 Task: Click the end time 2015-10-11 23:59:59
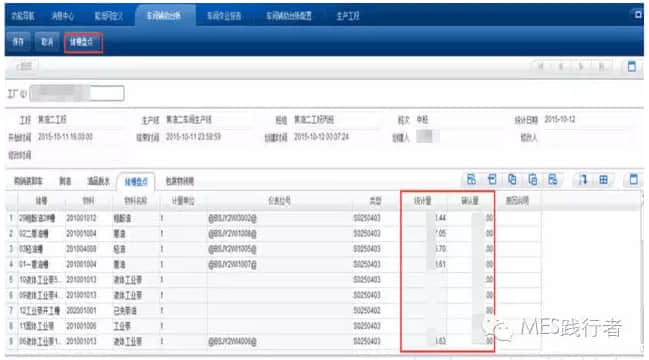193,137
